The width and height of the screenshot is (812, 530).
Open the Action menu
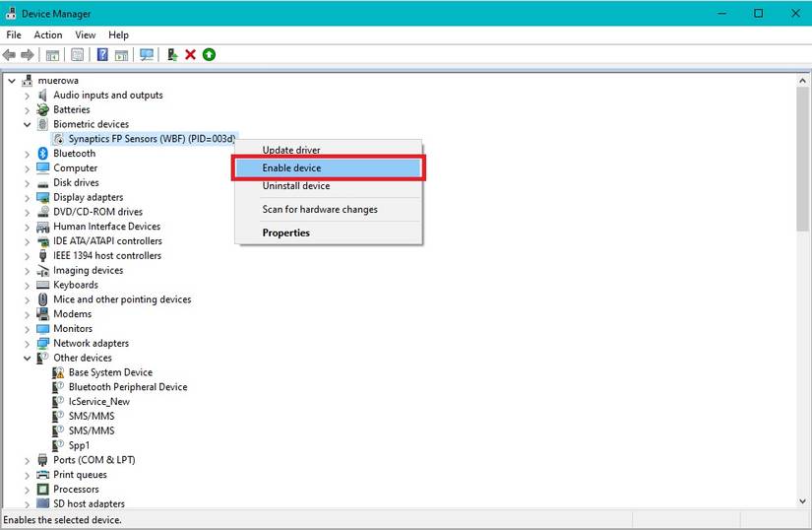click(48, 34)
